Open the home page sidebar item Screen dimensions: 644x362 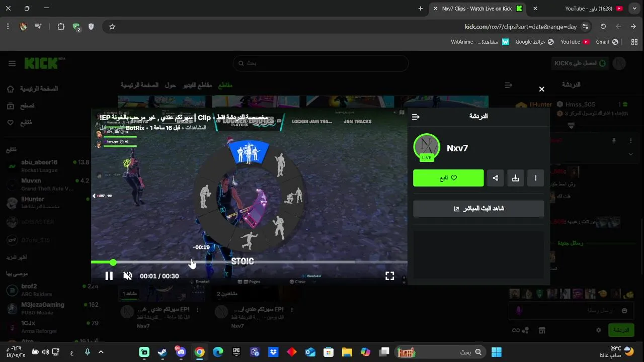point(32,88)
